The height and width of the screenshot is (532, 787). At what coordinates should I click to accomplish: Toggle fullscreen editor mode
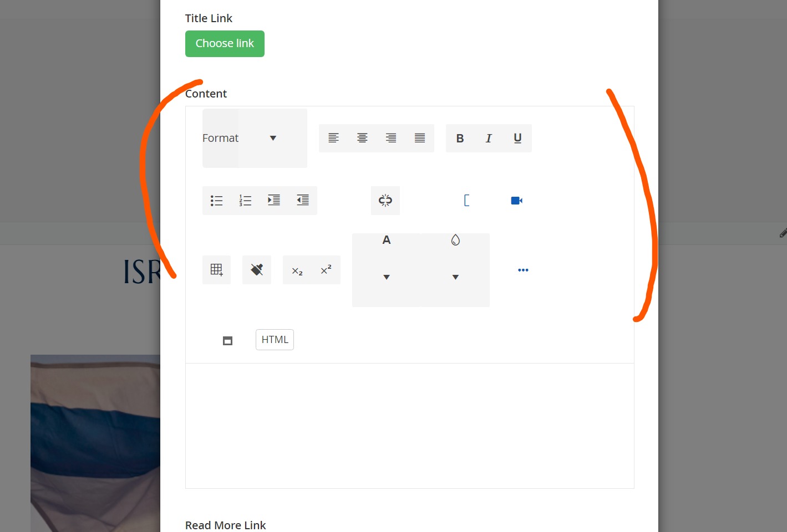click(x=227, y=341)
